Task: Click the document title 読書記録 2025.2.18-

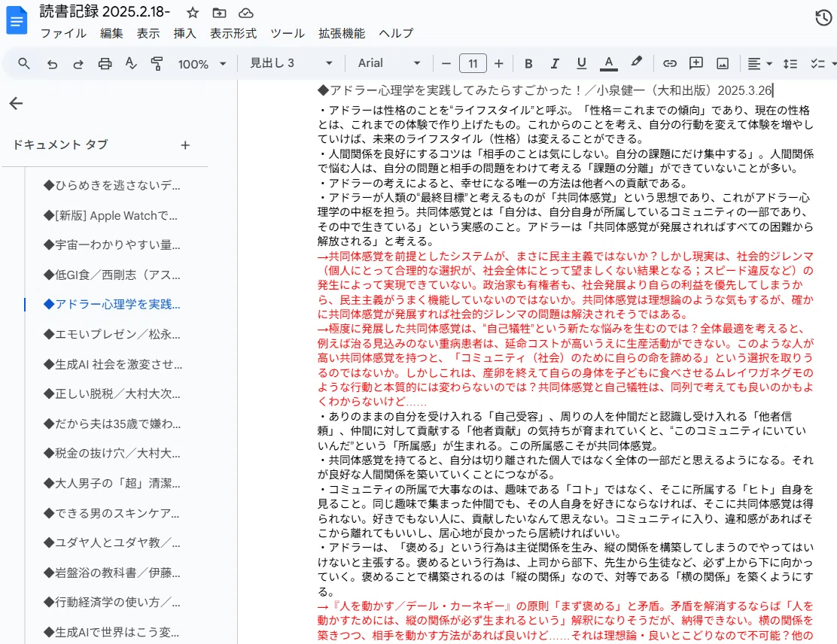Action: pos(105,11)
